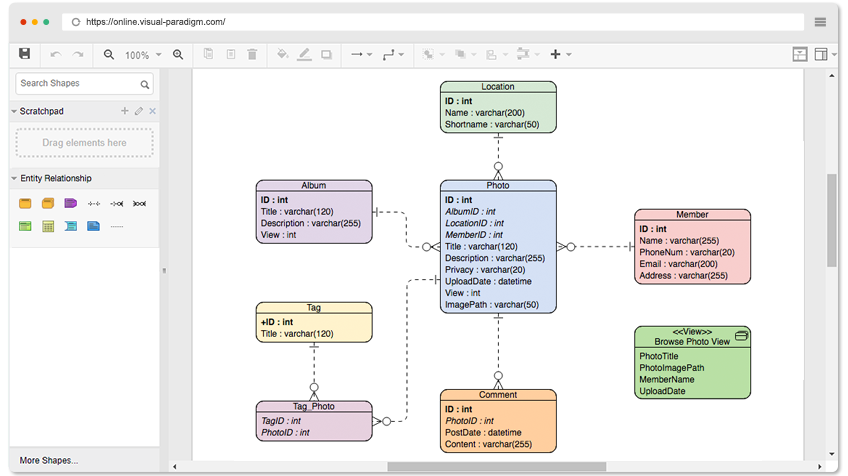Screen dimensions: 848x476
Task: Pick the yellow-green table grid shape
Action: (x=48, y=226)
